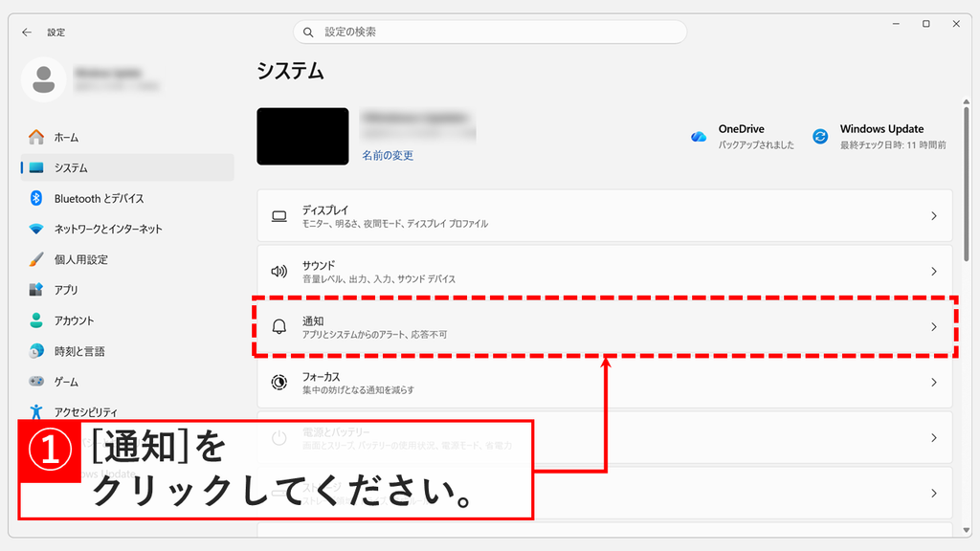Image resolution: width=980 pixels, height=551 pixels.
Task: Expand the サウンド row chevron
Action: [x=934, y=271]
